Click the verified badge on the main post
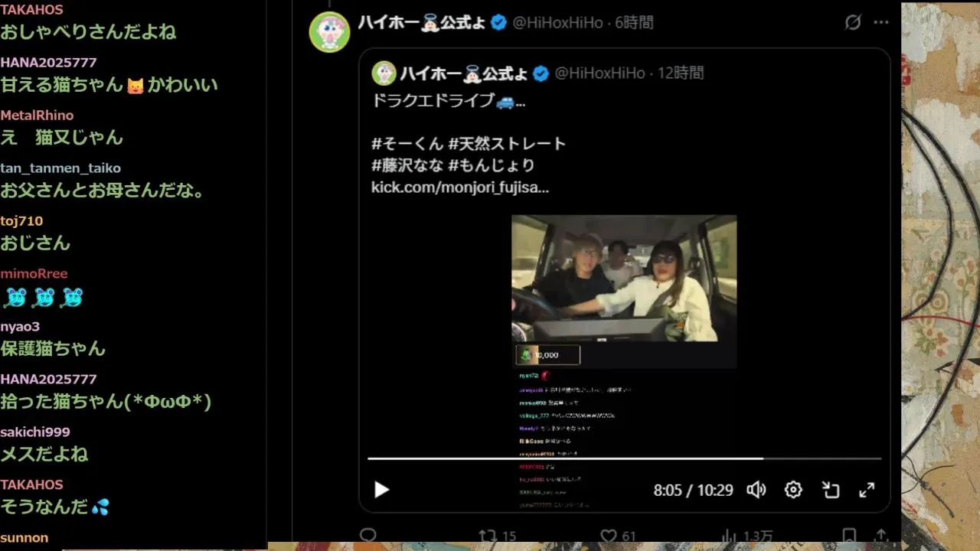 498,23
